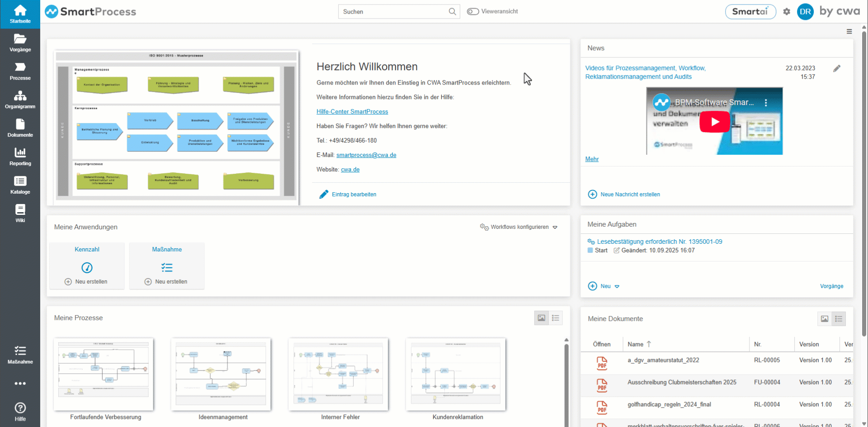Viewport: 868px width, 427px height.
Task: Select document name golfhandicap_regeln_2024_final
Action: [x=669, y=405]
